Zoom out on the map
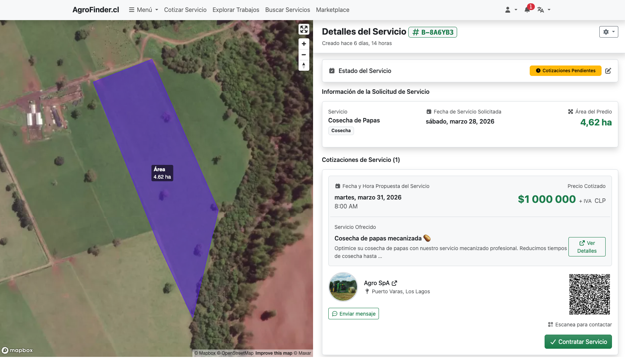 [304, 55]
